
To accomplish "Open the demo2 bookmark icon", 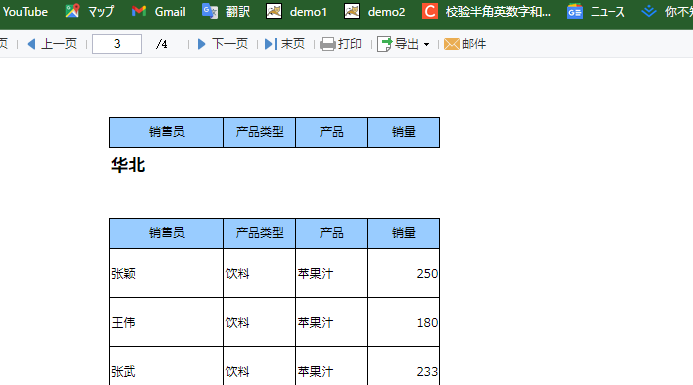I will (x=352, y=11).
